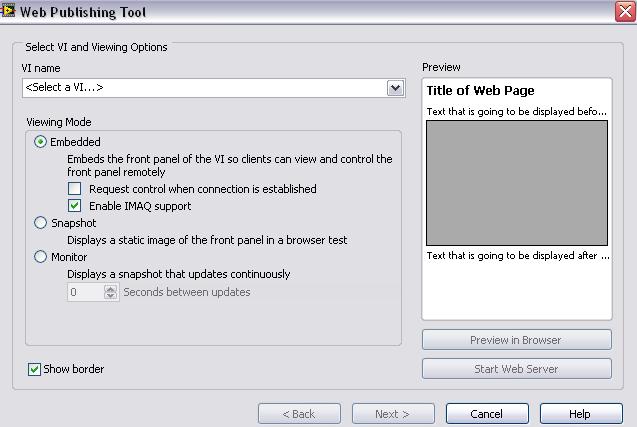Go to previous step with Back
This screenshot has width=637, height=427.
(x=299, y=414)
